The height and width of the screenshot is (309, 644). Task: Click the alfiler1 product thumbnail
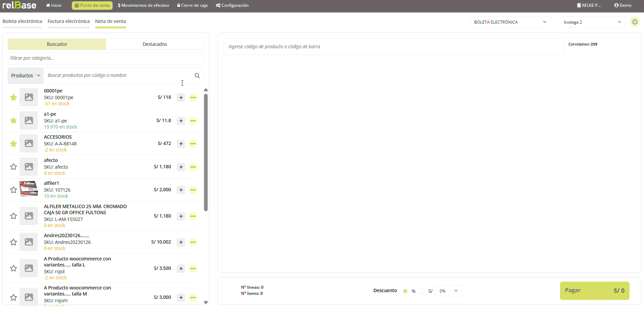29,189
